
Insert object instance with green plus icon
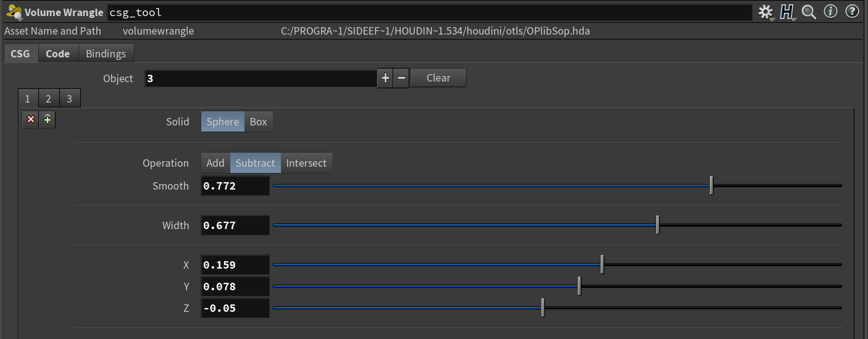(48, 120)
